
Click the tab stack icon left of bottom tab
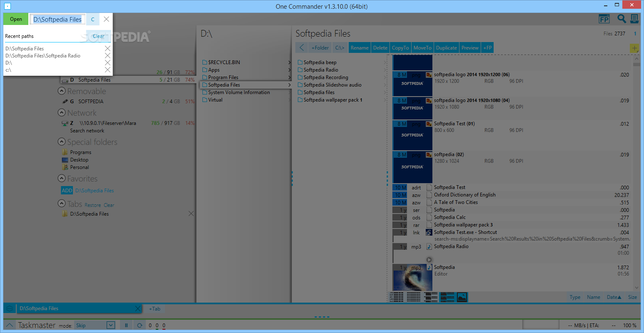pyautogui.click(x=9, y=308)
